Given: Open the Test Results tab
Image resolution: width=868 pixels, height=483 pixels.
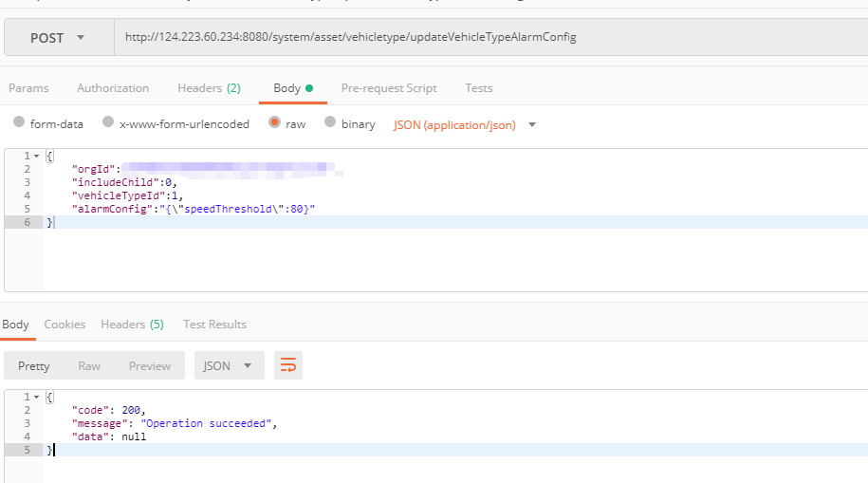Looking at the screenshot, I should point(214,325).
